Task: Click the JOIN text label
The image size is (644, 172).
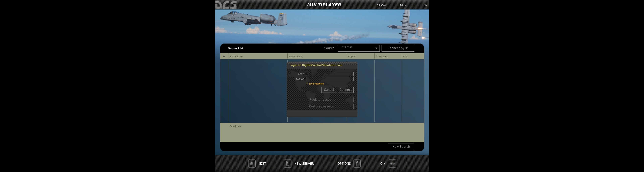Action: click(383, 163)
